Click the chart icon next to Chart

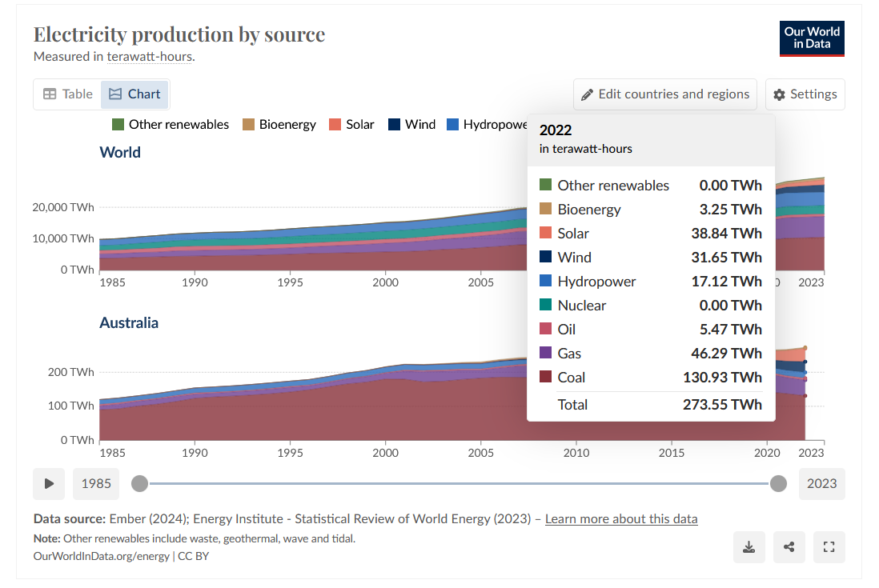click(114, 94)
